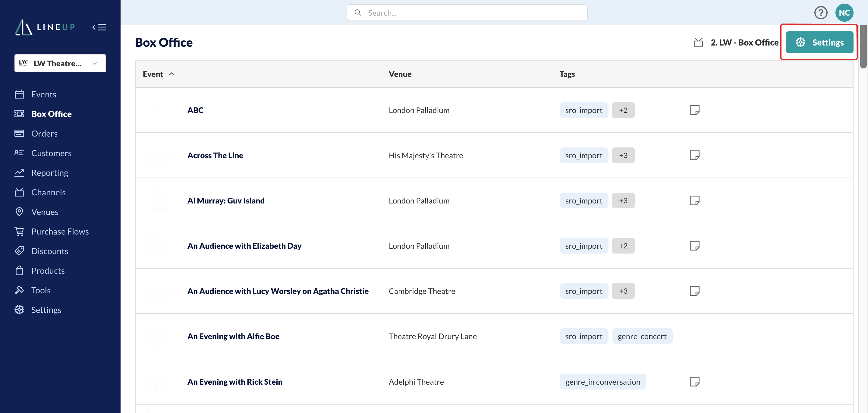Click sro_import tag on ABC row
Screen dimensions: 868x413
pyautogui.click(x=583, y=110)
